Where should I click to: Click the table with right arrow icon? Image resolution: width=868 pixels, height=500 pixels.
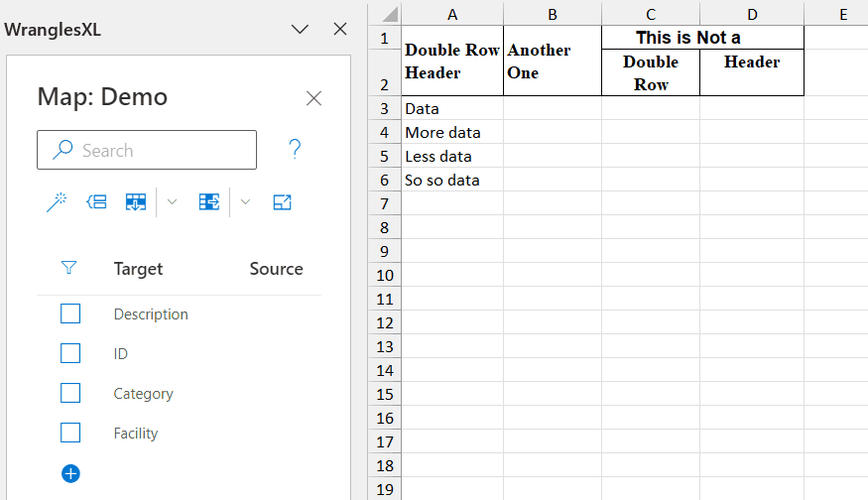208,202
